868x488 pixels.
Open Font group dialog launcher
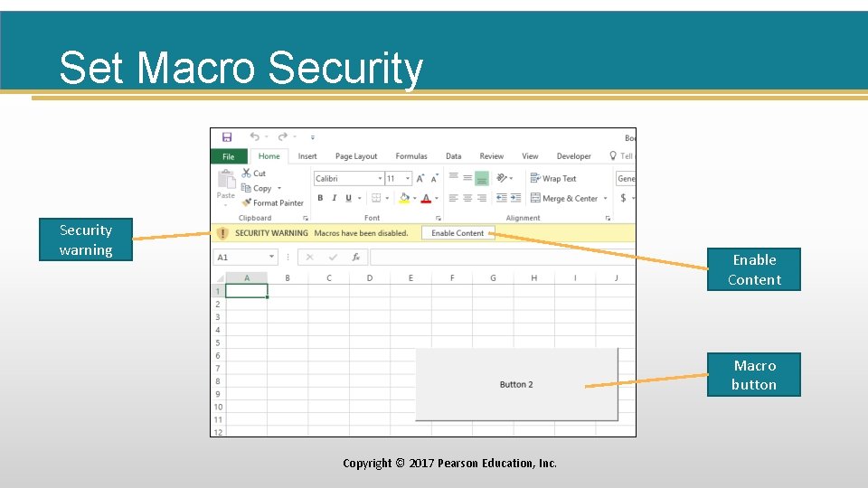438,219
